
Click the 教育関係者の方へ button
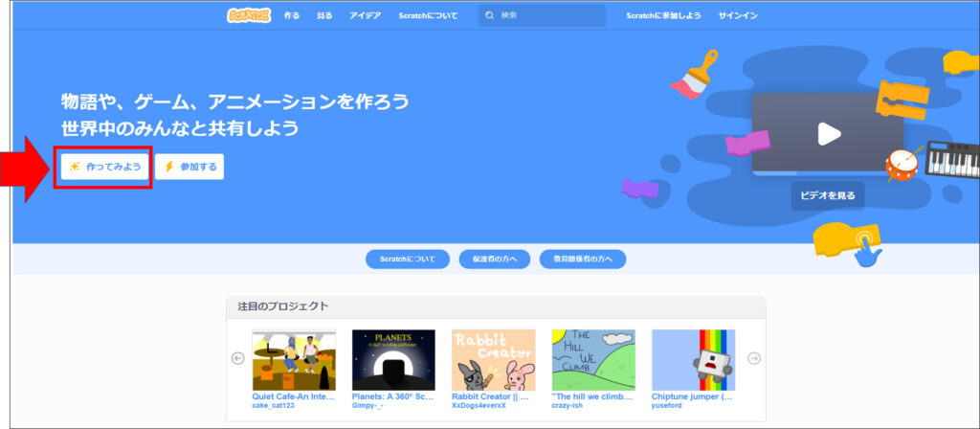coord(583,259)
